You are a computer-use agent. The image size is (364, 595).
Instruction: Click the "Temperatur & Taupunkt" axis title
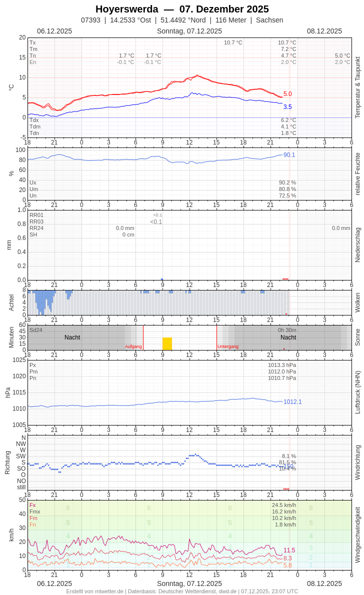click(357, 87)
